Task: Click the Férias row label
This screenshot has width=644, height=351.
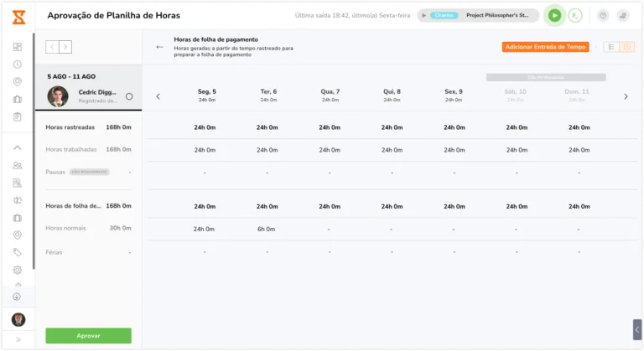Action: (54, 252)
